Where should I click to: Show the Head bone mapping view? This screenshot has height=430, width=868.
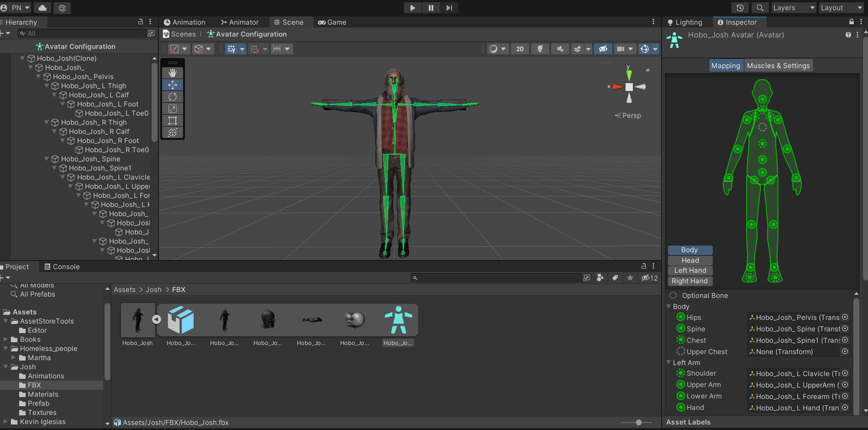click(x=690, y=260)
